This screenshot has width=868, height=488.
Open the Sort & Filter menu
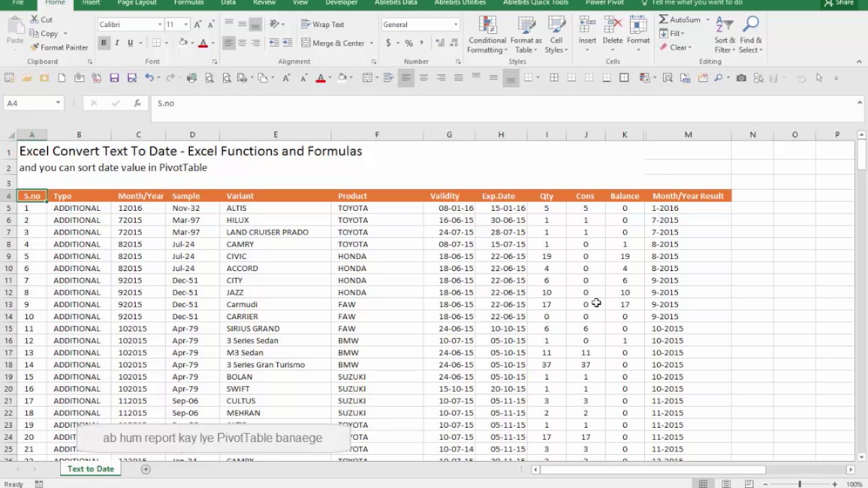tap(725, 35)
